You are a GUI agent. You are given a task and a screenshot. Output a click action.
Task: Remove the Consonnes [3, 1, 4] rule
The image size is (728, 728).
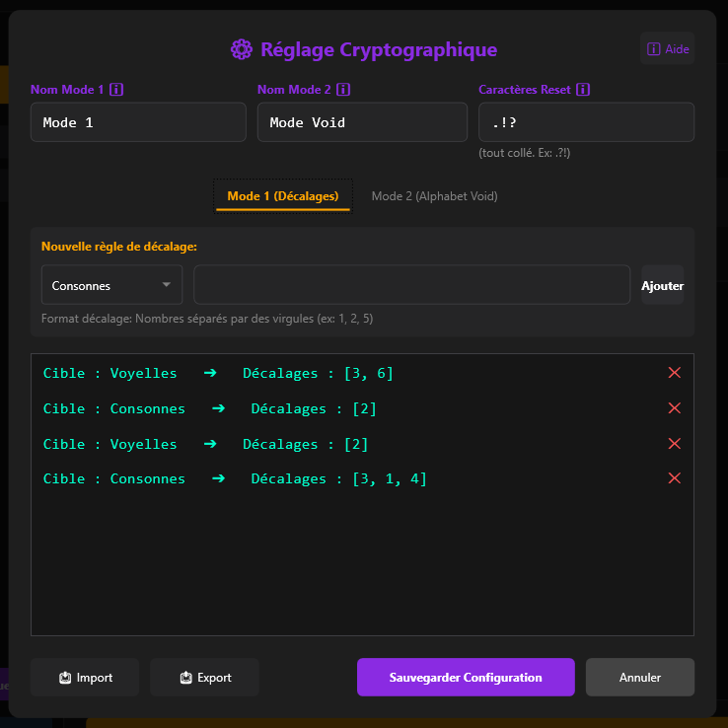[x=675, y=478]
